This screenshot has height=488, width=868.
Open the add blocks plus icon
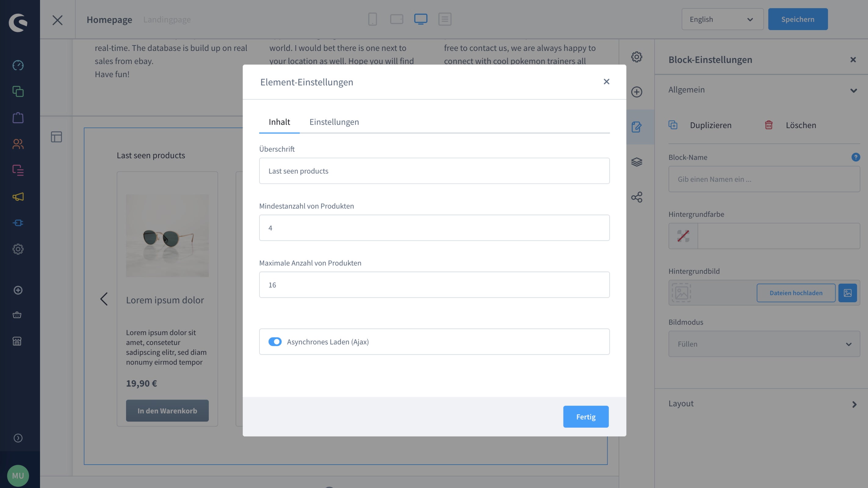(637, 92)
